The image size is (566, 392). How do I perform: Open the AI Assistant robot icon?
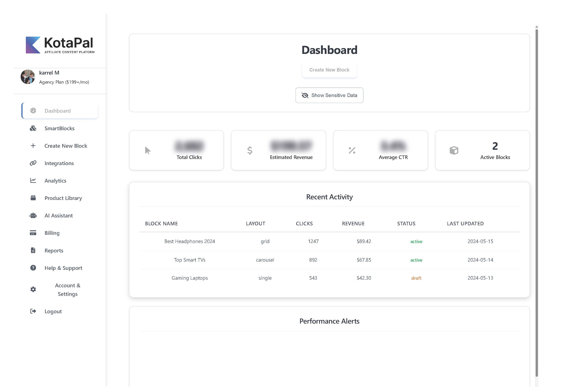coord(33,215)
